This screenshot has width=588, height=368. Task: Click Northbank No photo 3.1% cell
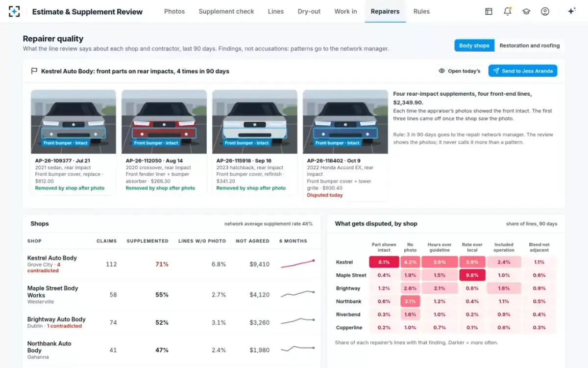411,301
